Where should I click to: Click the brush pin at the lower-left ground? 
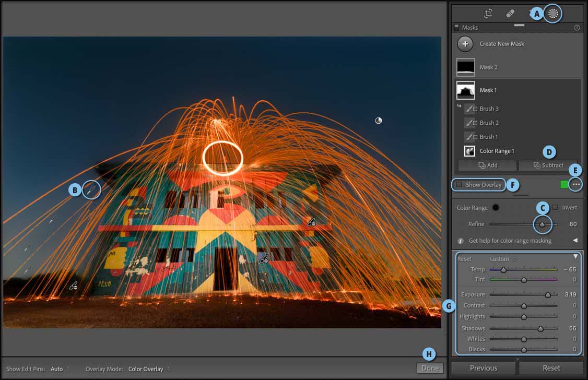click(x=73, y=286)
